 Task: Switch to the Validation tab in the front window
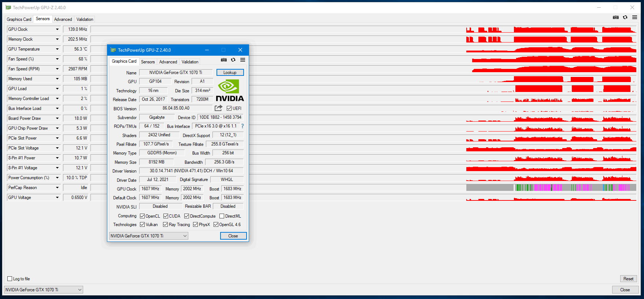click(x=190, y=62)
